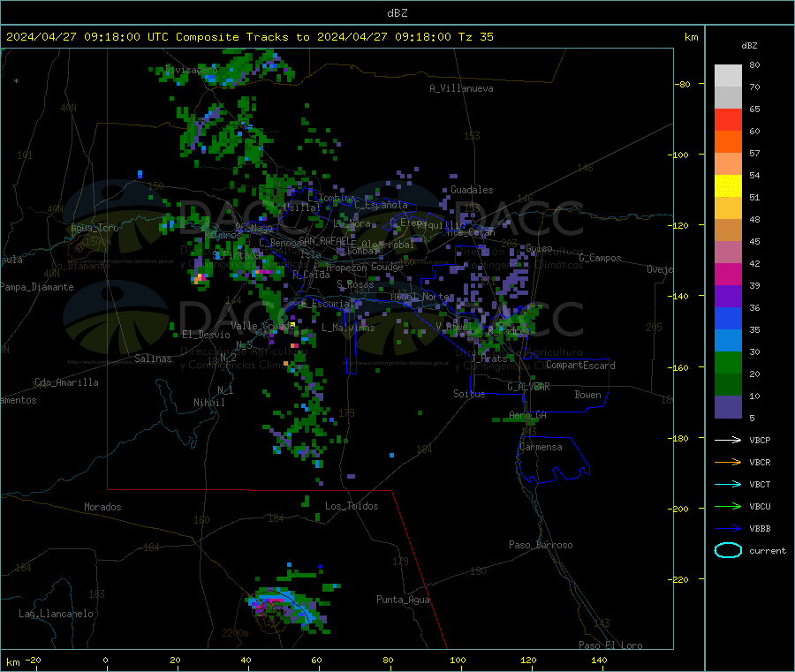Click the orange VBCR arrow legend icon

point(728,462)
